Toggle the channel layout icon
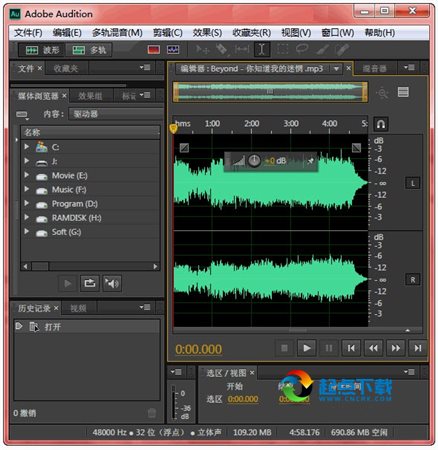 403,92
